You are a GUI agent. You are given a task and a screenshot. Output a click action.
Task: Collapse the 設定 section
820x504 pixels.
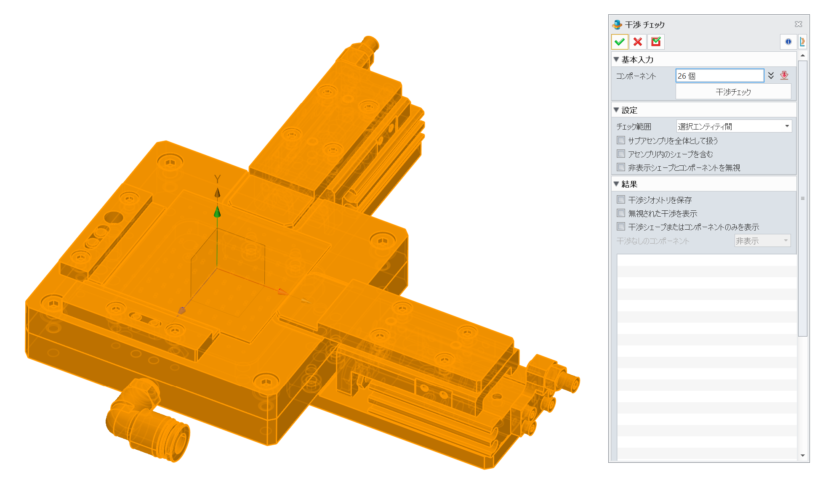tap(616, 110)
